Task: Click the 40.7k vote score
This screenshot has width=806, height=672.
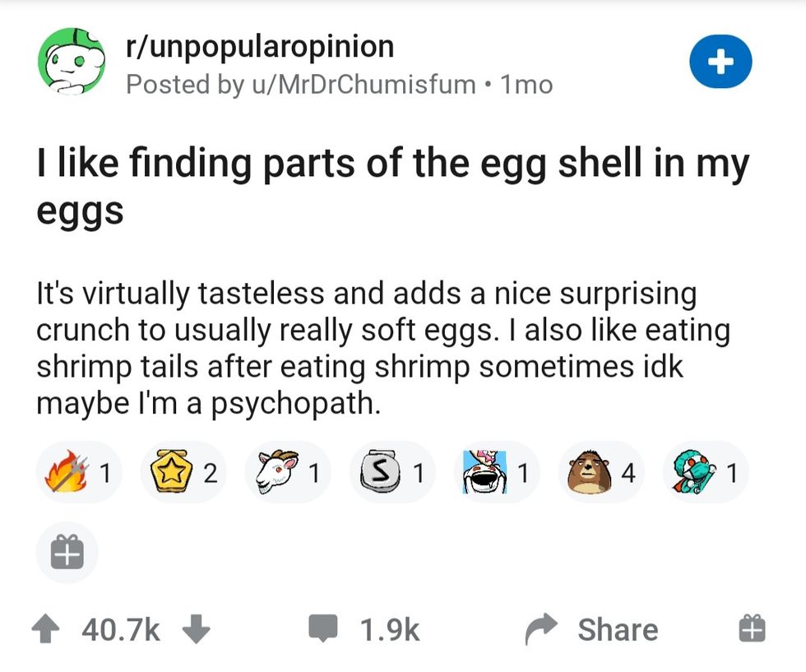Action: (x=121, y=629)
